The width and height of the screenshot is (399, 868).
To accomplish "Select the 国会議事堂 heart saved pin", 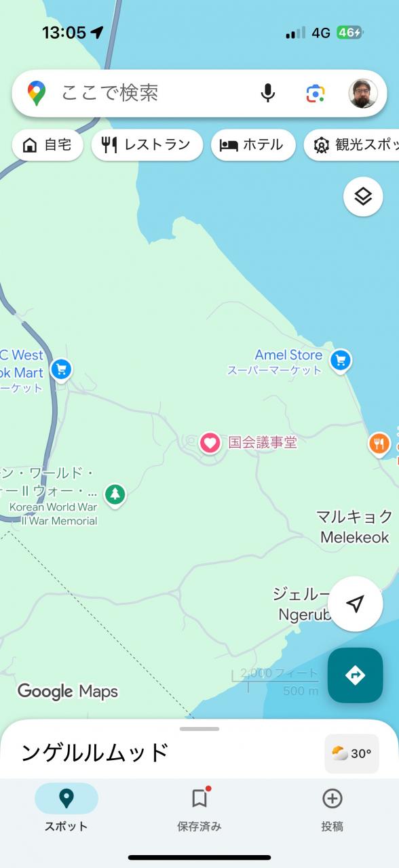I will 210,443.
